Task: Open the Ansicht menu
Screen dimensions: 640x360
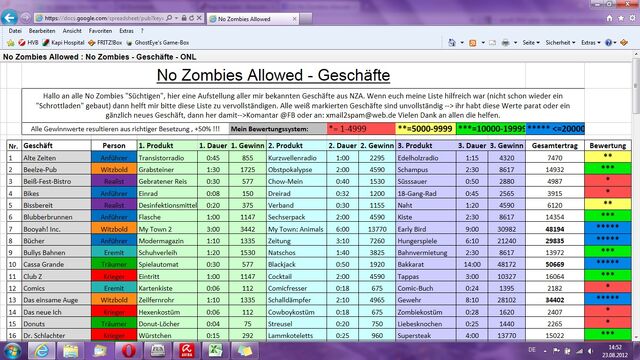Action: [72, 31]
